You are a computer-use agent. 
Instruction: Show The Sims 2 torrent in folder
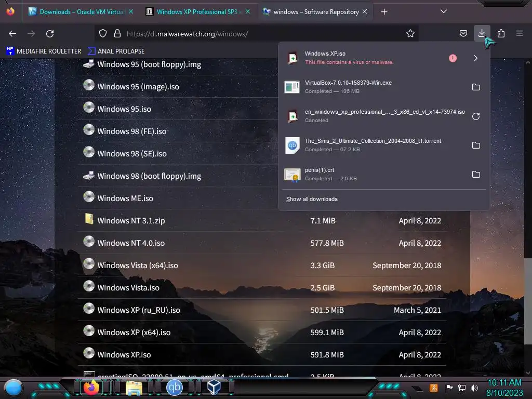[x=476, y=145]
